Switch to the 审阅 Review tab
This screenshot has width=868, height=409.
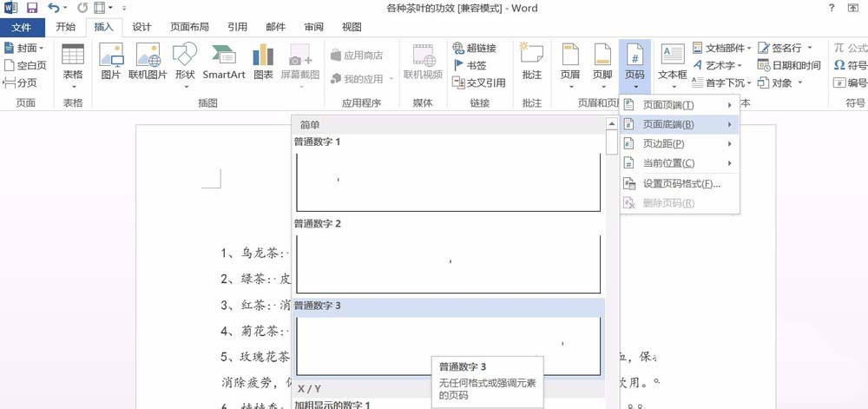tap(314, 27)
